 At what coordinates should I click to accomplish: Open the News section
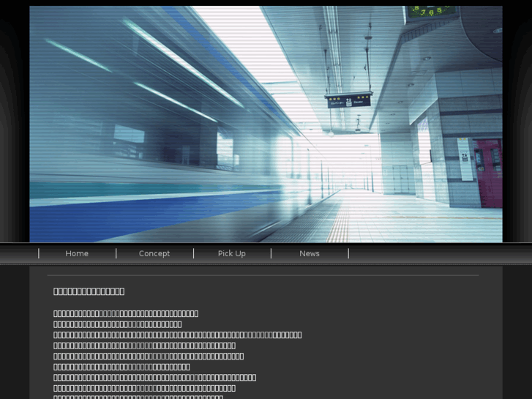pos(310,253)
